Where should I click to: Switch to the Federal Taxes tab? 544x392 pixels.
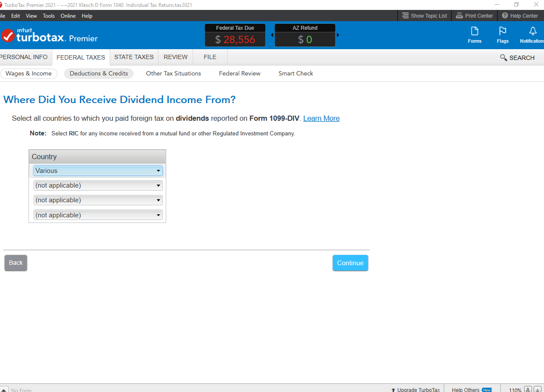81,57
